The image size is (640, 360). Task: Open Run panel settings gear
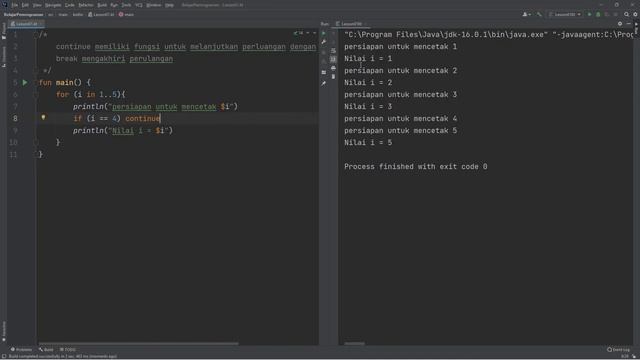pyautogui.click(x=620, y=24)
